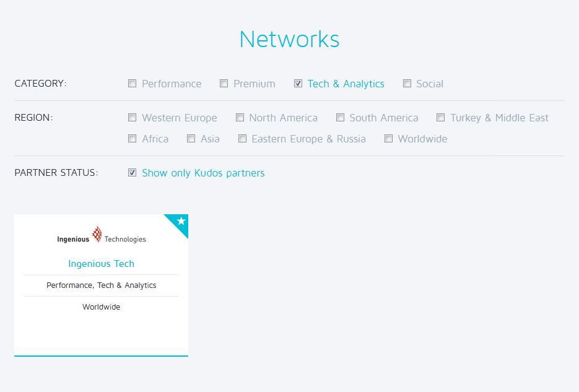Enable the Performance category checkbox
The image size is (579, 392).
[132, 84]
